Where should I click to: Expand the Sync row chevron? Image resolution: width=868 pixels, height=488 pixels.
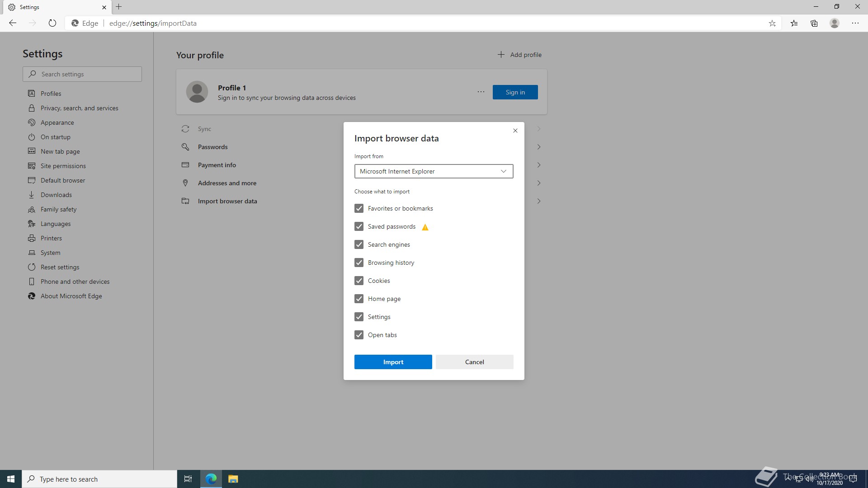tap(539, 129)
